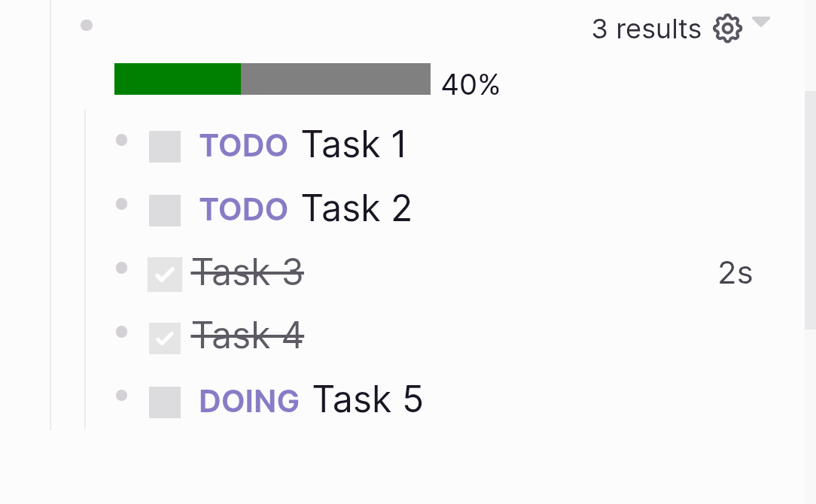
Task: Click the TODO marker on Task 1
Action: (243, 144)
